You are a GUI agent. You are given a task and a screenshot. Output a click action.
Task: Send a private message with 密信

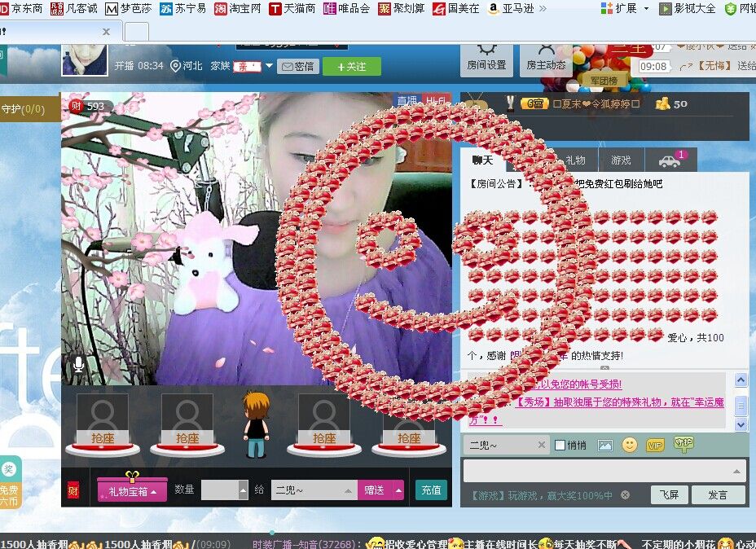298,67
